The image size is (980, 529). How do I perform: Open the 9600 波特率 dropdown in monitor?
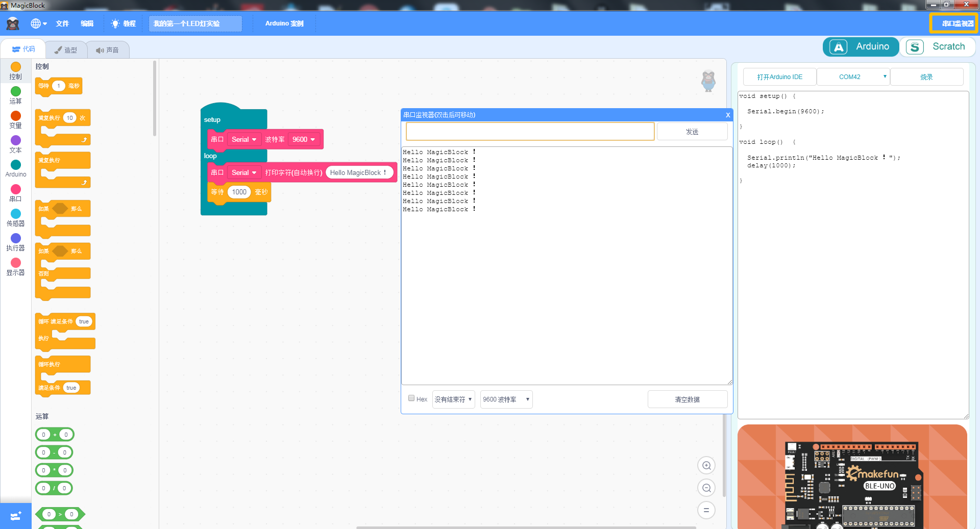pos(506,399)
